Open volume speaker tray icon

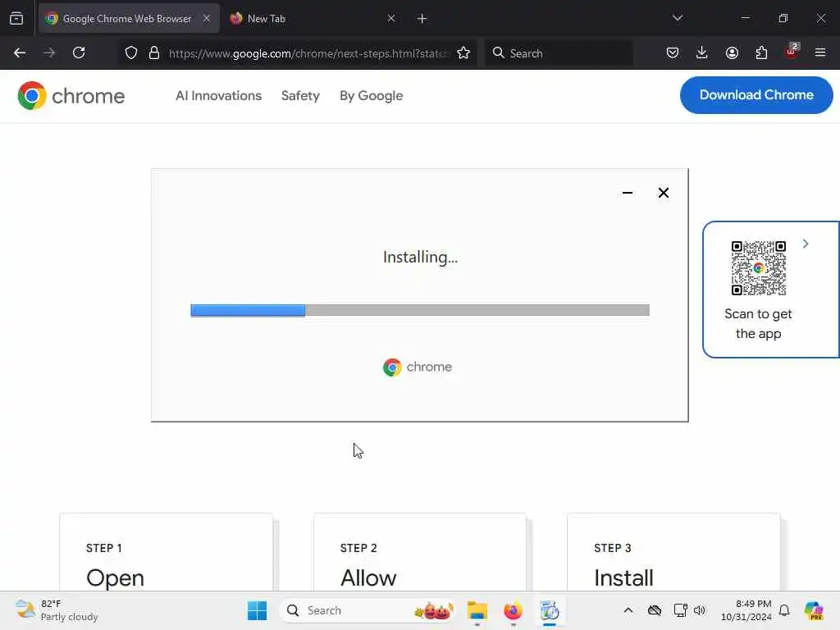pyautogui.click(x=700, y=610)
